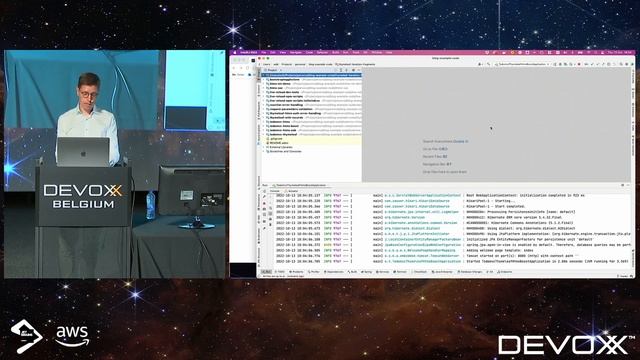Image resolution: width=640 pixels, height=360 pixels.
Task: Open the Terminal tool window
Action: (x=400, y=272)
